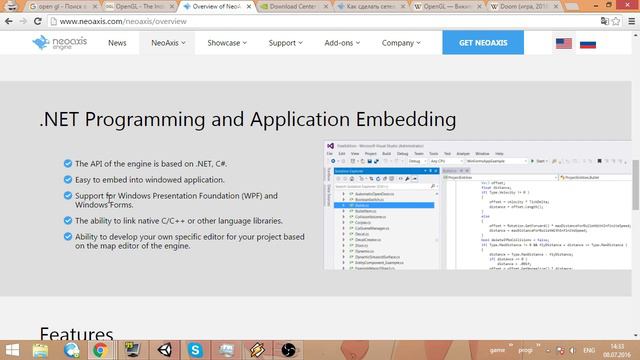
Task: Click the address bar URL field
Action: (x=322, y=21)
